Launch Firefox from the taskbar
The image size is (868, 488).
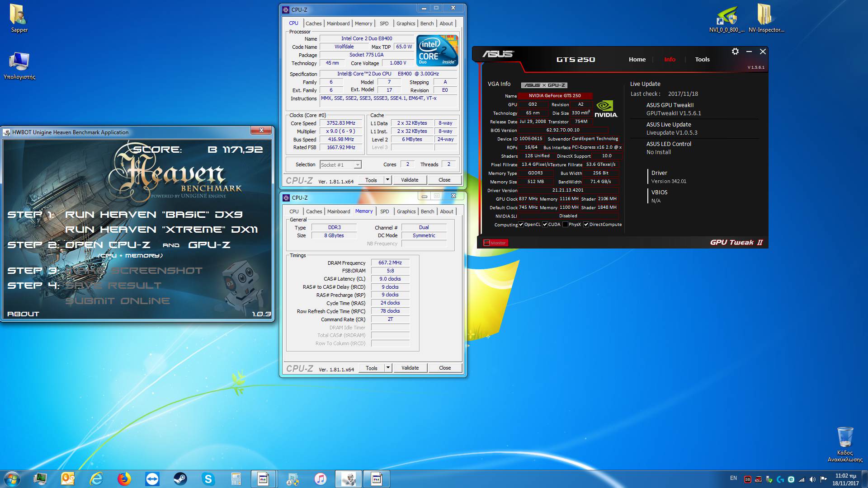(124, 479)
